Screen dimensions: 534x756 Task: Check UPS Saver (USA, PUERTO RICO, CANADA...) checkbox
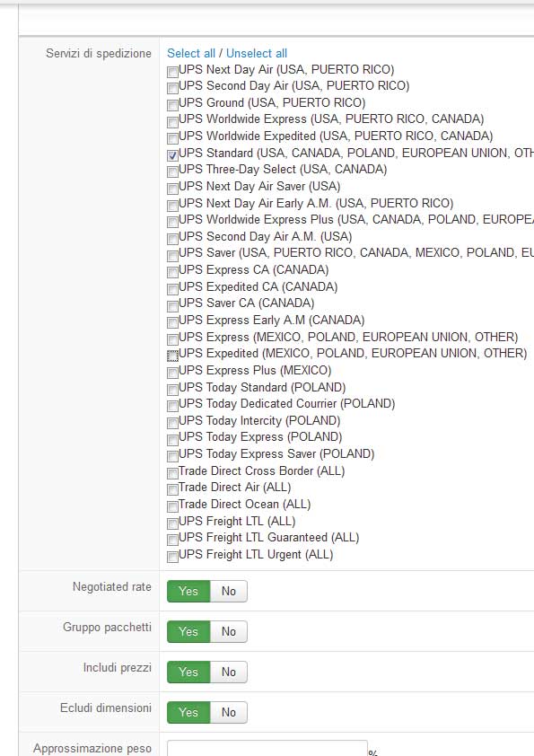pos(172,256)
